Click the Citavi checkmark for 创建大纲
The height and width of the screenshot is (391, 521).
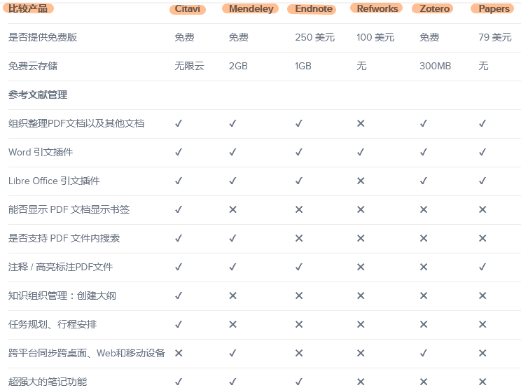[x=179, y=296]
